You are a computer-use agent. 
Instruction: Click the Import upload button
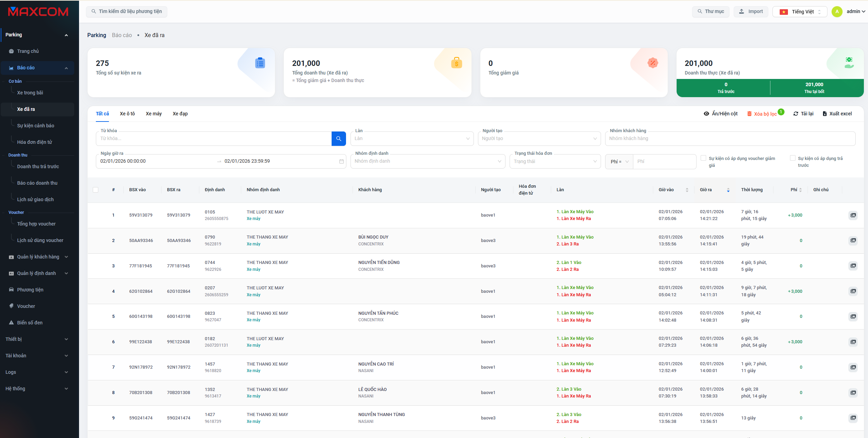pos(751,12)
